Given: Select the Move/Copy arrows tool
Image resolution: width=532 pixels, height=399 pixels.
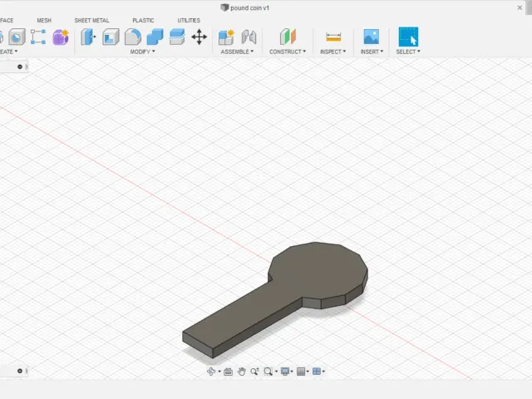Looking at the screenshot, I should point(199,37).
